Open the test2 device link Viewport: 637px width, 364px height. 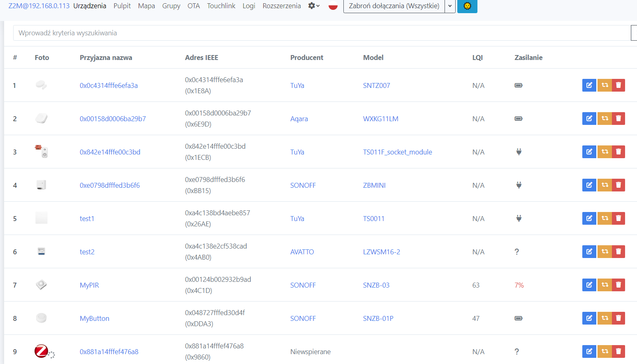tap(87, 252)
